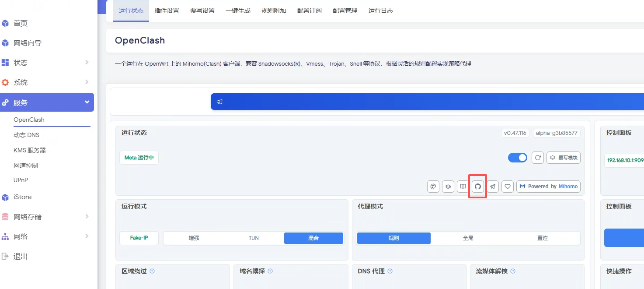Image resolution: width=644 pixels, height=289 pixels.
Task: Collapse the 服务 sidebar chevron
Action: point(87,102)
